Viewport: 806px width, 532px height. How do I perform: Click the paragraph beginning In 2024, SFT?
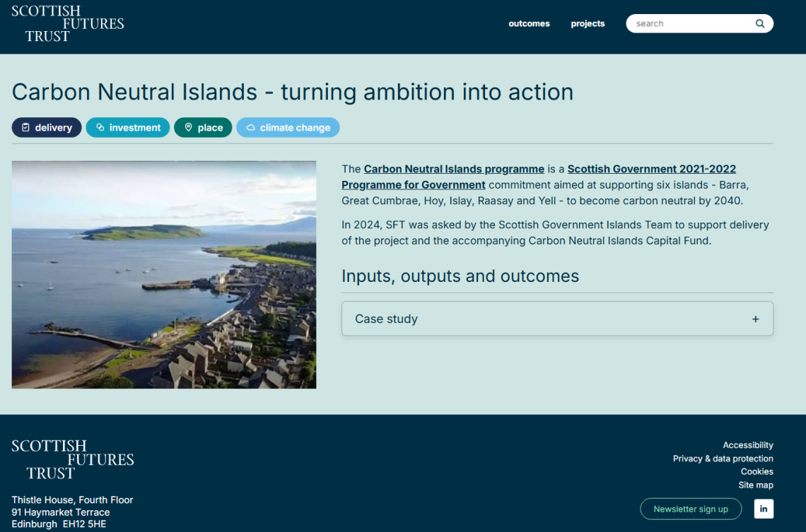(x=555, y=232)
